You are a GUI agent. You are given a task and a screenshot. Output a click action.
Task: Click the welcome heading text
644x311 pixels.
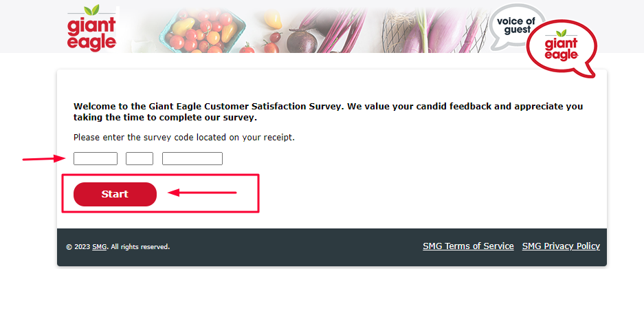[x=328, y=112]
